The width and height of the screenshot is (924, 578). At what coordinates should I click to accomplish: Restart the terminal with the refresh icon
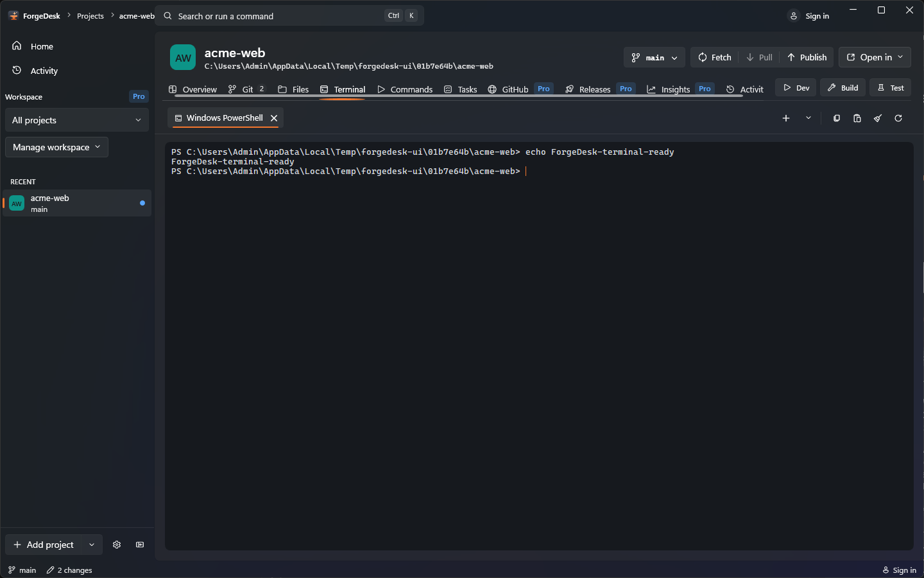click(x=898, y=118)
